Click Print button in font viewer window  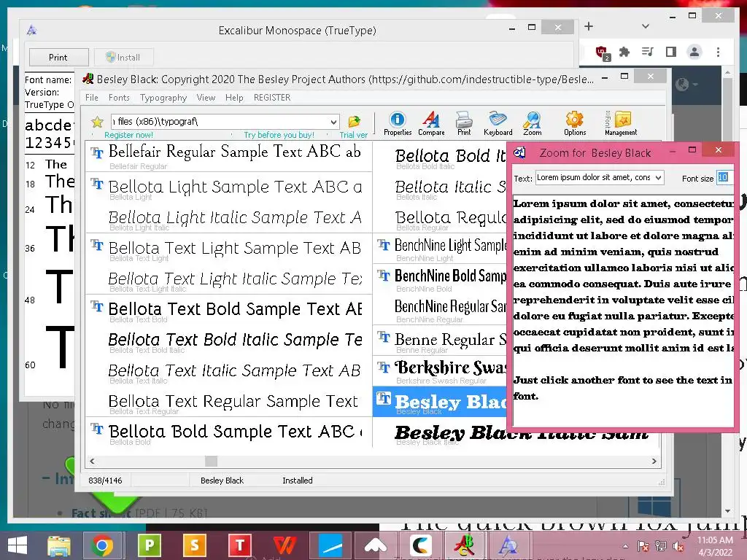(58, 57)
